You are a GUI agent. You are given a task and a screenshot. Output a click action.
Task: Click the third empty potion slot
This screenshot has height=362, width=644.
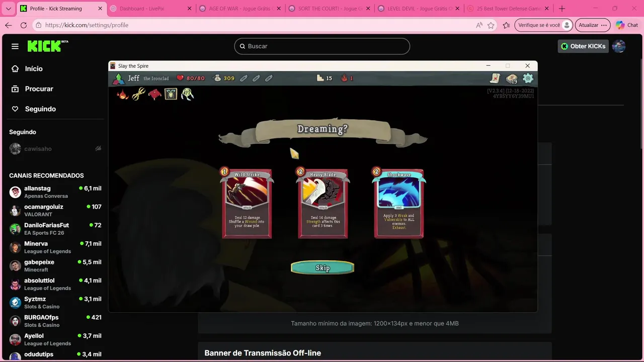(269, 78)
